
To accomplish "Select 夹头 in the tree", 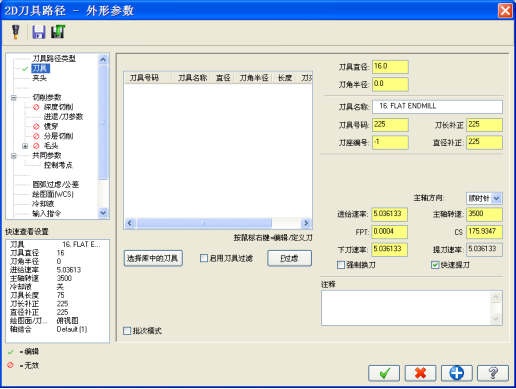I will (x=39, y=78).
